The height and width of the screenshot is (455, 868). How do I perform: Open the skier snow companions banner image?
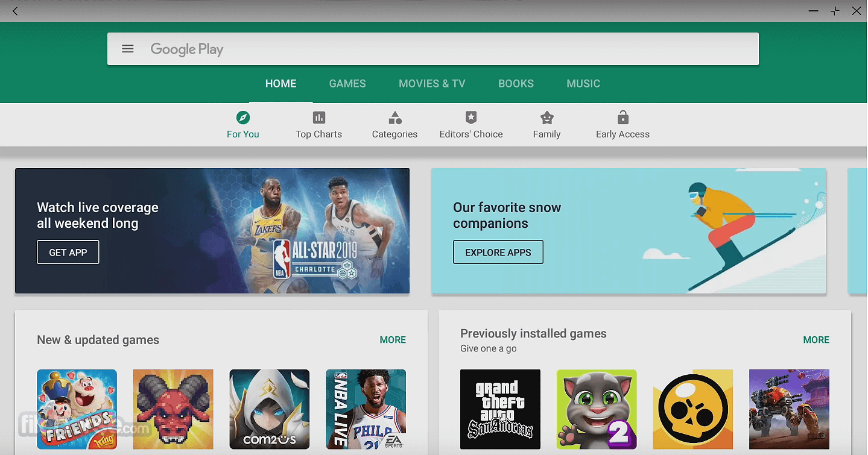click(x=629, y=231)
